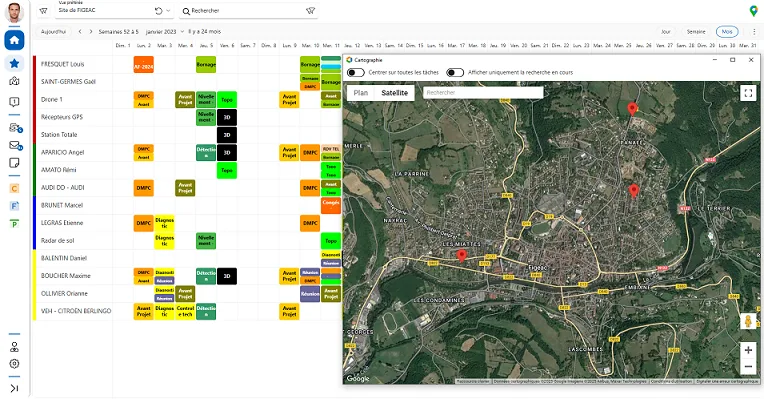The height and width of the screenshot is (399, 764).
Task: Toggle Afficher uniquement la recherche en cours
Action: [x=455, y=73]
